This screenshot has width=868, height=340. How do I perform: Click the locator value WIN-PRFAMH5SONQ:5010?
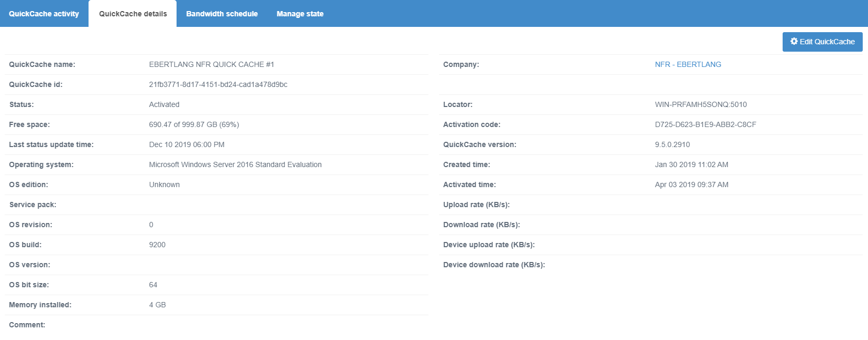700,104
